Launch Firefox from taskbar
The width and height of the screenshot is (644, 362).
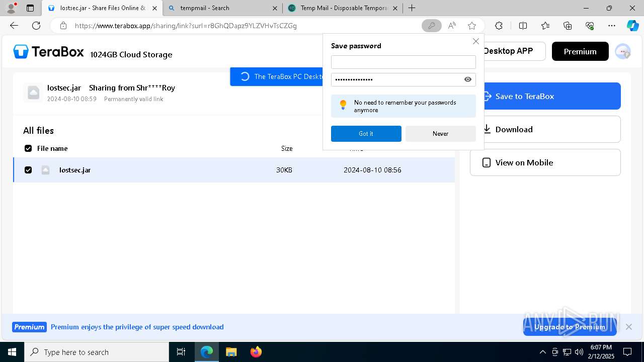tap(256, 352)
